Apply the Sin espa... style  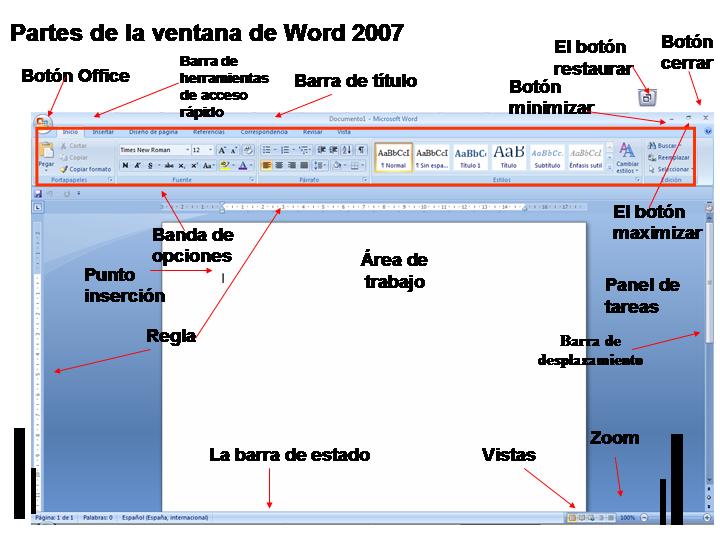click(x=432, y=158)
